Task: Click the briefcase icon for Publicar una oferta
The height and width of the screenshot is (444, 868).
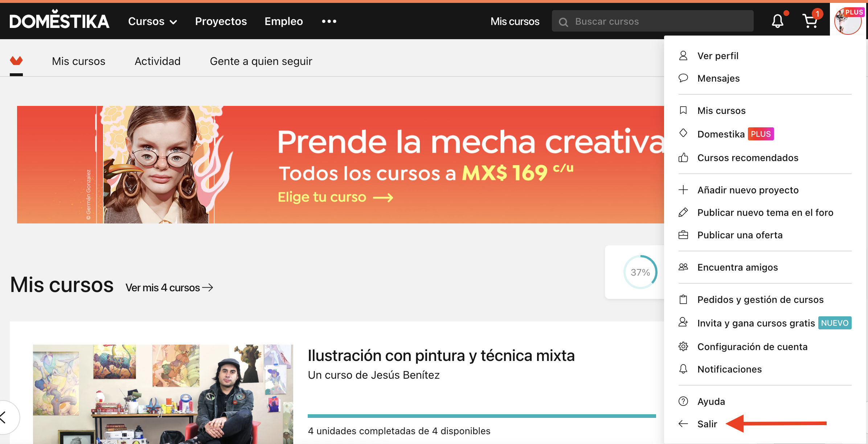Action: [683, 235]
